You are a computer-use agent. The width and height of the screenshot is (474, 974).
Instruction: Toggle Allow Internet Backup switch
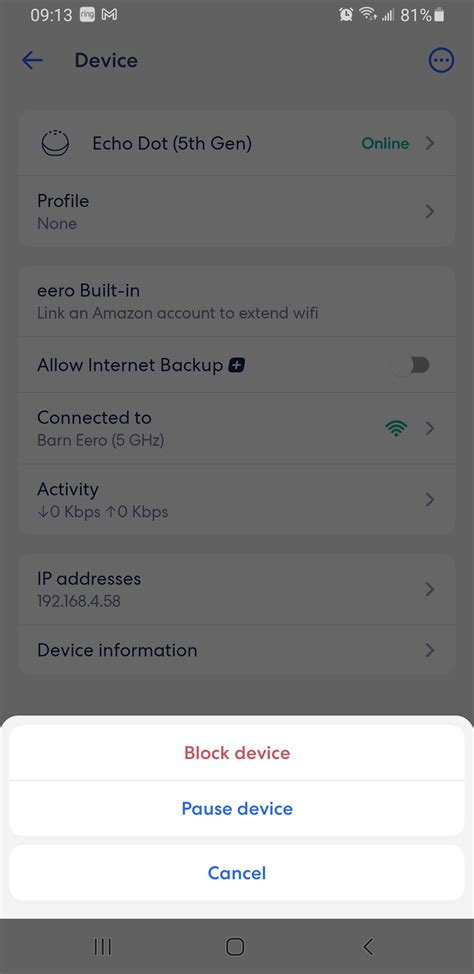pos(411,365)
